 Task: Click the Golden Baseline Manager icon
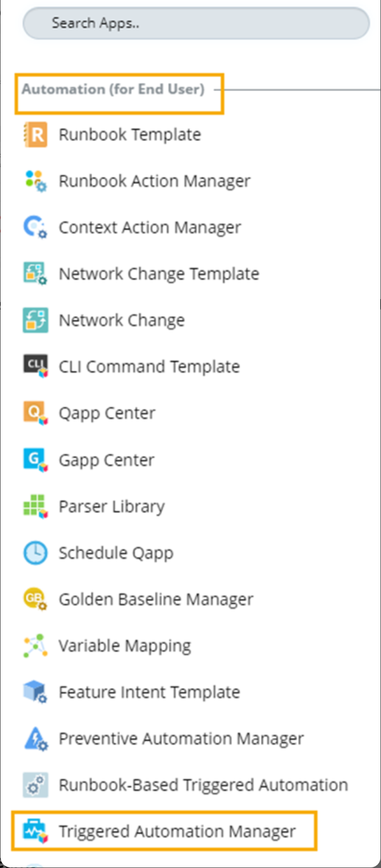[x=35, y=599]
